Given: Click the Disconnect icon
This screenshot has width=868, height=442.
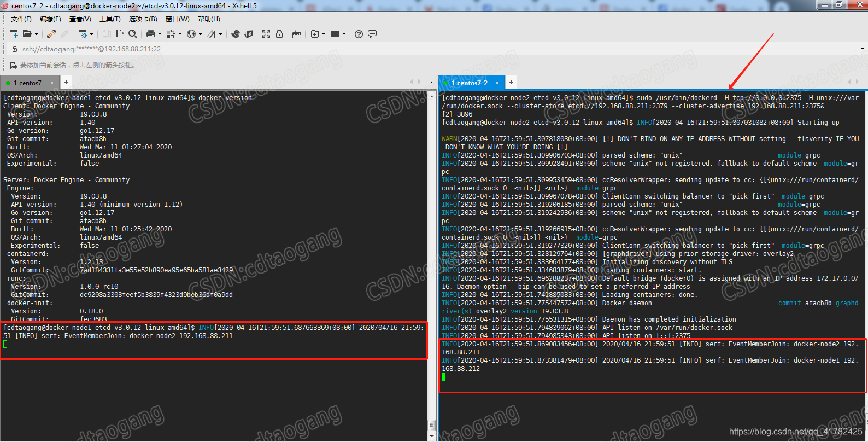Looking at the screenshot, I should point(64,34).
